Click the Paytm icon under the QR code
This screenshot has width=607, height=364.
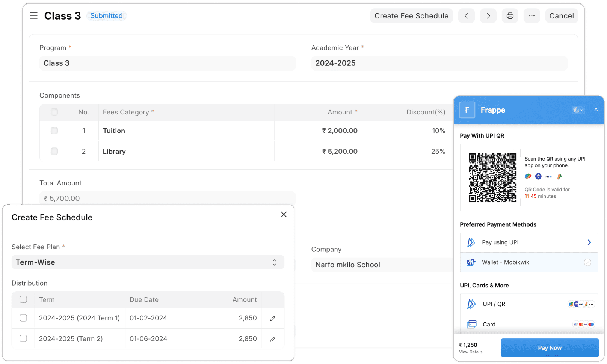[548, 176]
